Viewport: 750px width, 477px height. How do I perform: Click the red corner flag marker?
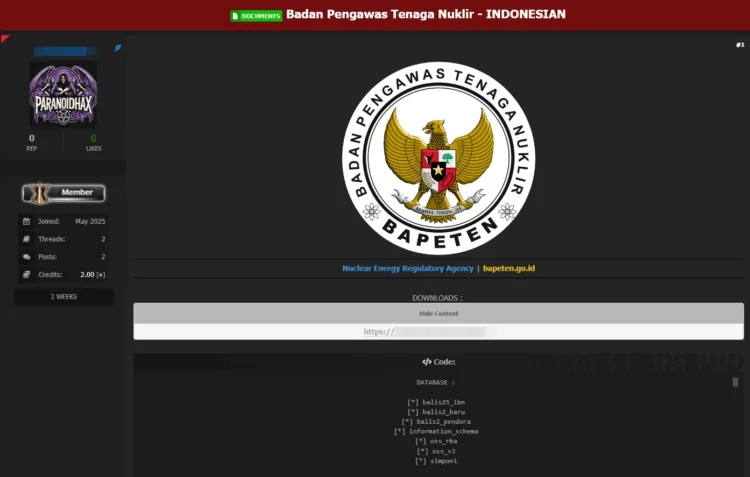tap(5, 38)
